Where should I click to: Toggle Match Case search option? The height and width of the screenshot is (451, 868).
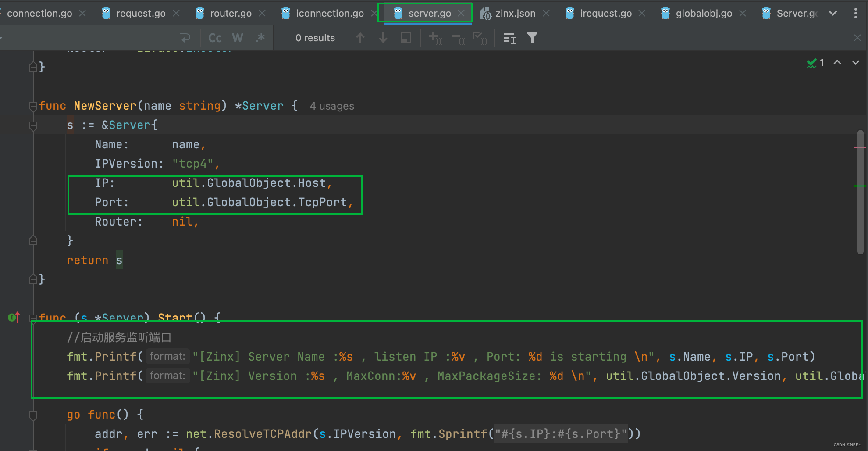coord(215,38)
